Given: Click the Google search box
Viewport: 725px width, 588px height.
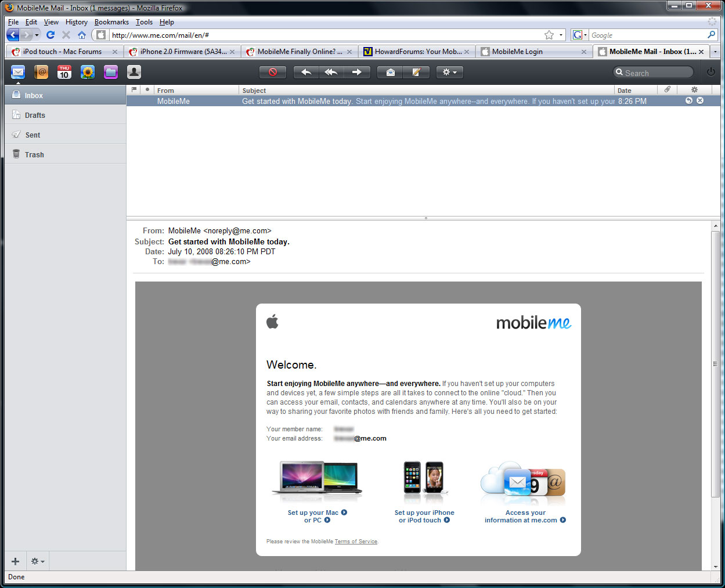Looking at the screenshot, I should point(647,35).
